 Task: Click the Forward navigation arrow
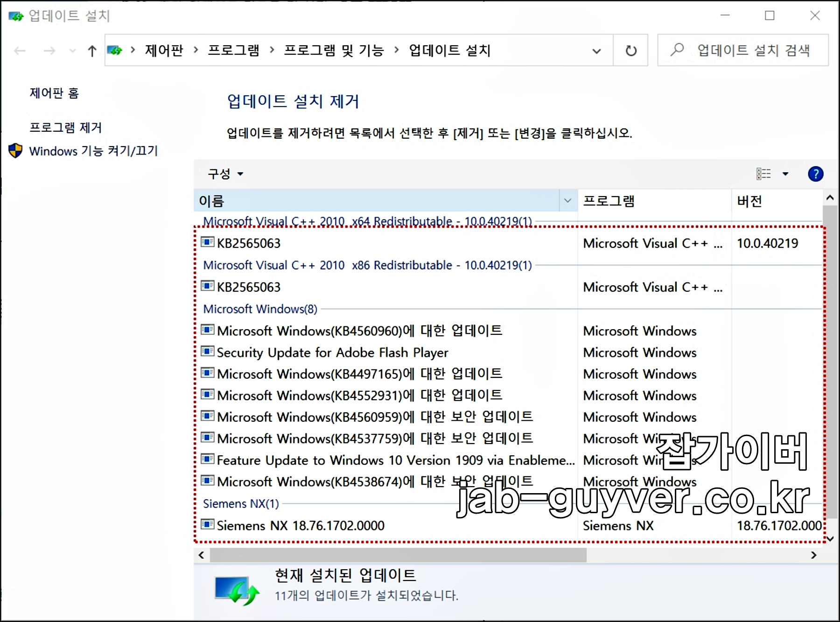click(49, 50)
